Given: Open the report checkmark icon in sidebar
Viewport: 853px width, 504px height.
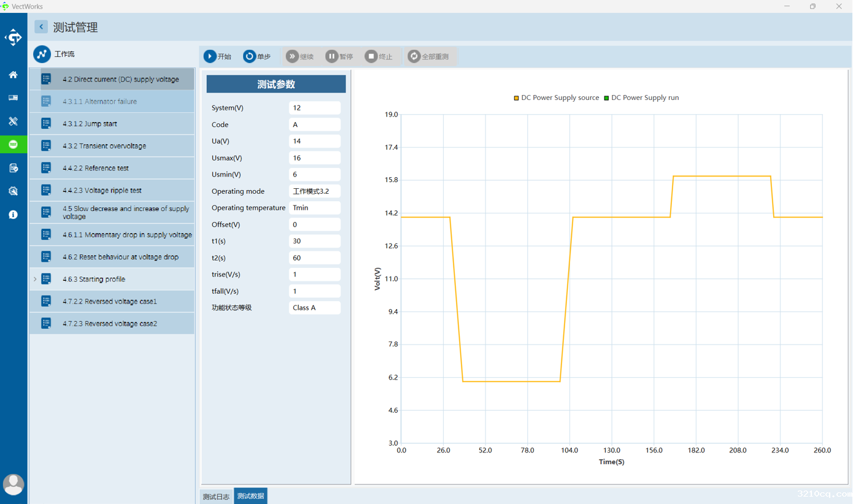Looking at the screenshot, I should pyautogui.click(x=13, y=168).
